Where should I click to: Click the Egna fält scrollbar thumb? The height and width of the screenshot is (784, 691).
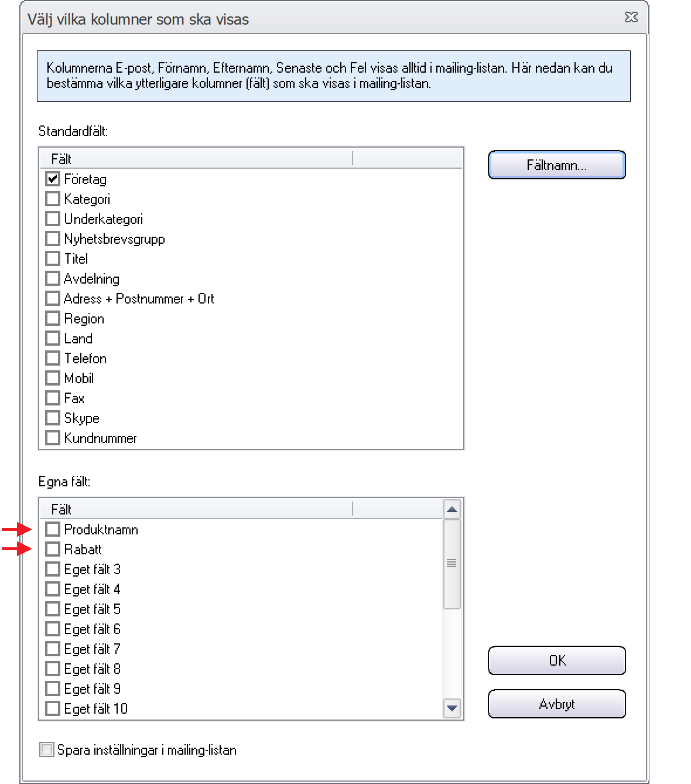452,564
